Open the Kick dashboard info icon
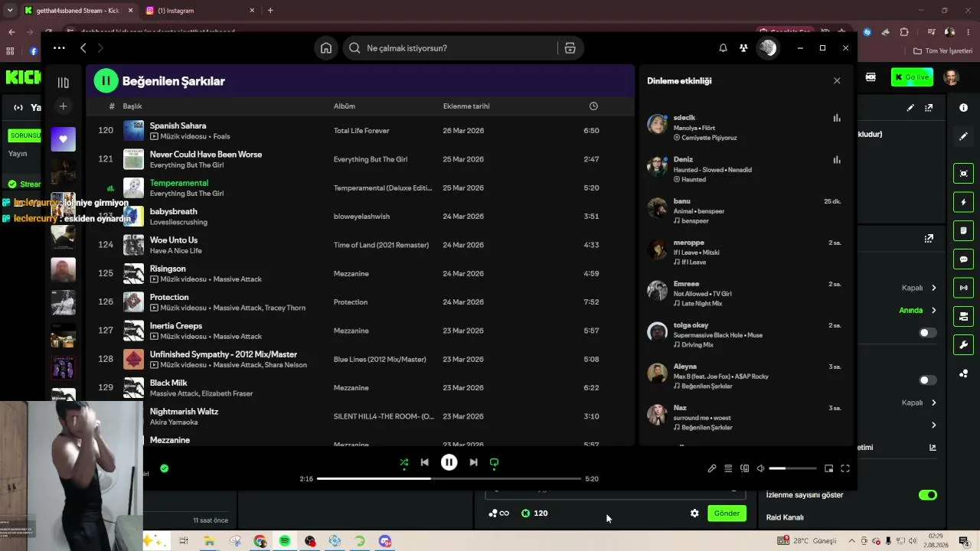Screen dimensions: 980x551 point(963,108)
